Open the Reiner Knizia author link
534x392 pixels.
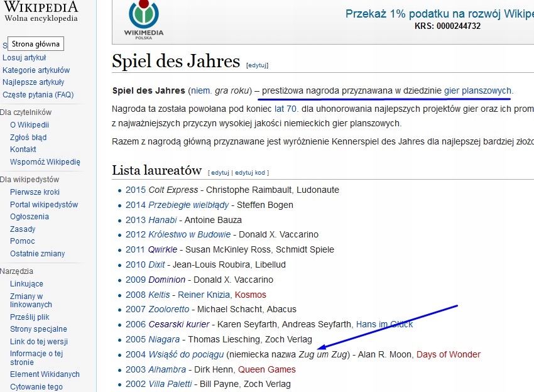point(204,295)
